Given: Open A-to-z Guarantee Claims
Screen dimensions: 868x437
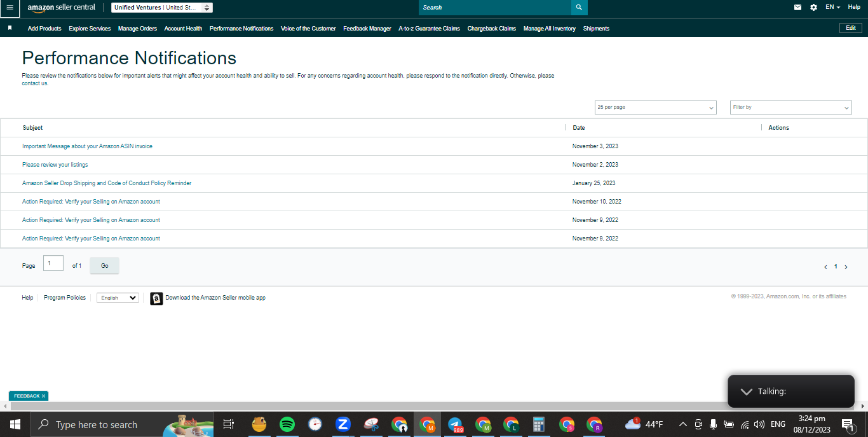Looking at the screenshot, I should pos(429,29).
